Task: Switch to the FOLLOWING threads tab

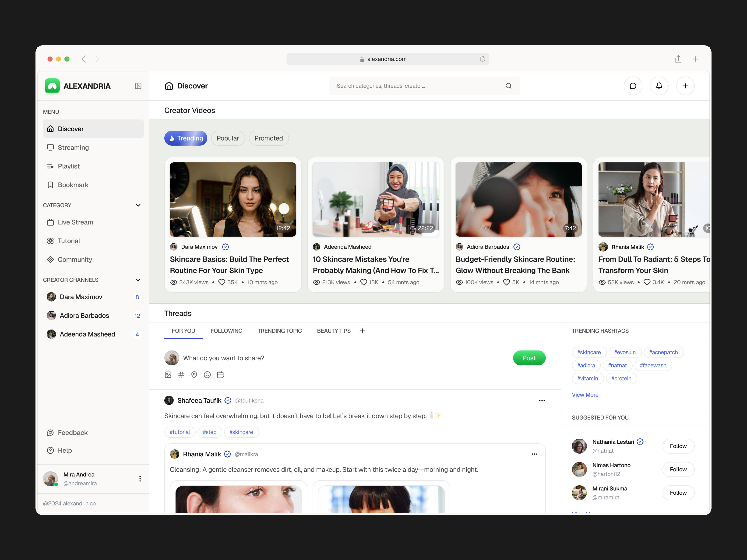Action: [x=226, y=331]
